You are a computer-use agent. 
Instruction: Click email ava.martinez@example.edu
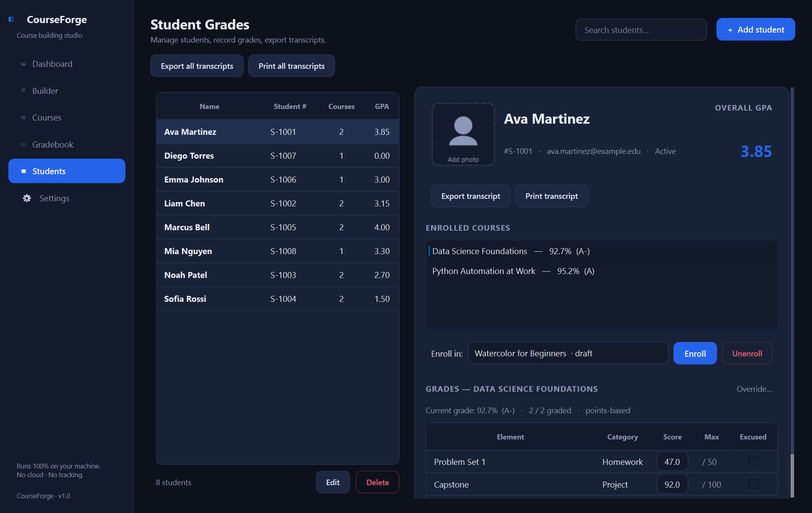tap(593, 151)
